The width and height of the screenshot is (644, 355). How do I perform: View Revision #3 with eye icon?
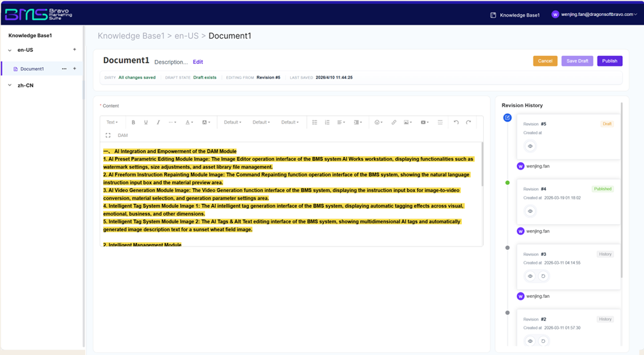[x=530, y=276]
